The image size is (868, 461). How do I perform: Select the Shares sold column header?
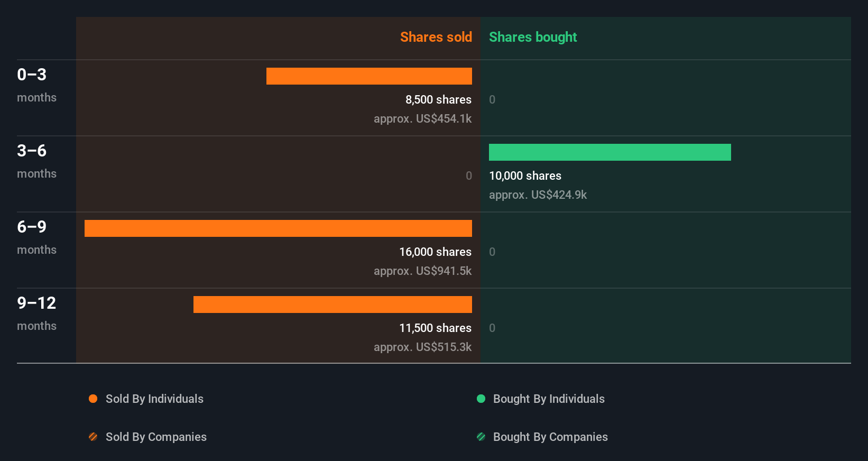tap(436, 37)
